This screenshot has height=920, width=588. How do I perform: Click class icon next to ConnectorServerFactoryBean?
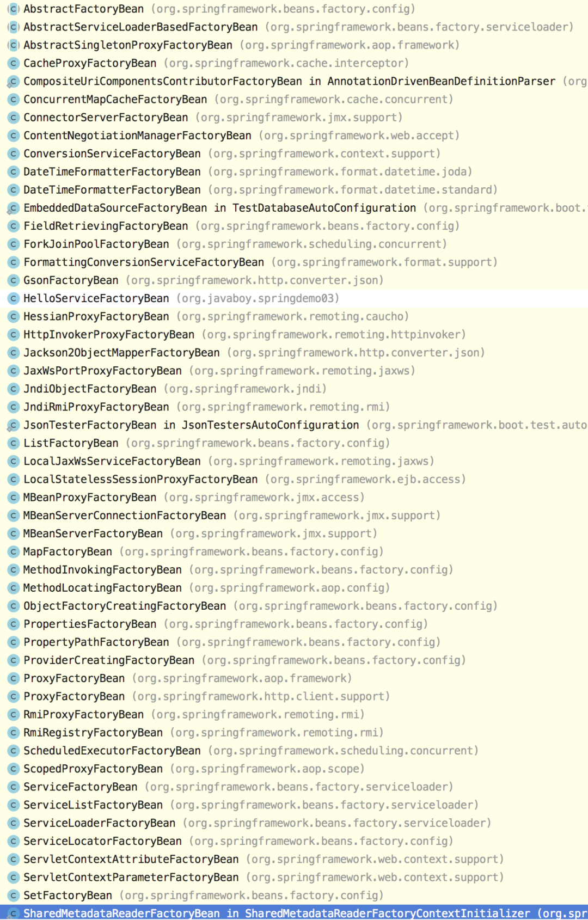13,118
